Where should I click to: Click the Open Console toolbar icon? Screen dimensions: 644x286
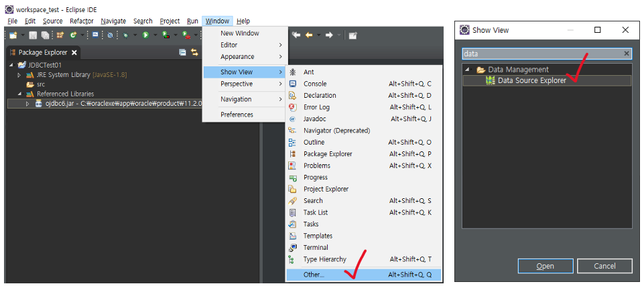coord(95,35)
